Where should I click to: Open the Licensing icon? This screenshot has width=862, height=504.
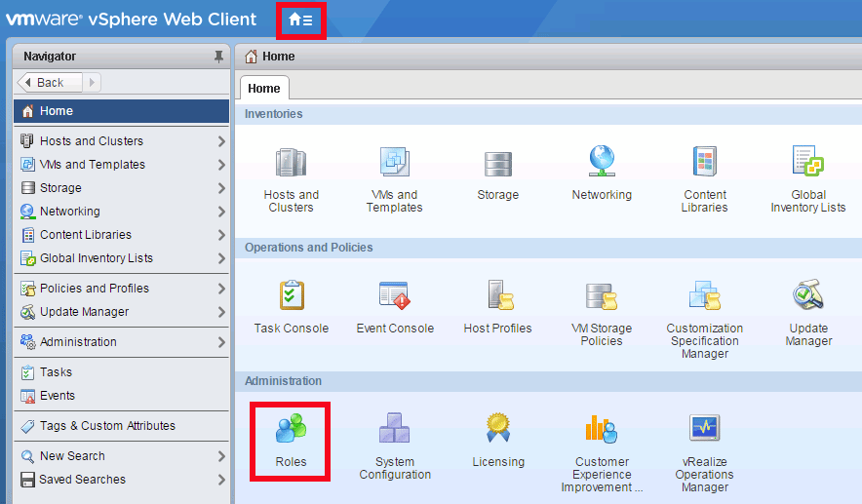(x=498, y=430)
